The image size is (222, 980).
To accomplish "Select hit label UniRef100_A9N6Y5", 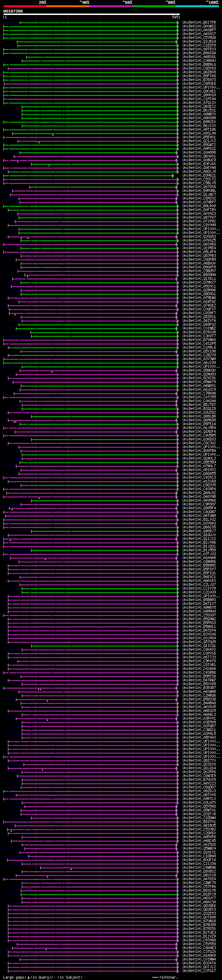I will pyautogui.click(x=199, y=607).
